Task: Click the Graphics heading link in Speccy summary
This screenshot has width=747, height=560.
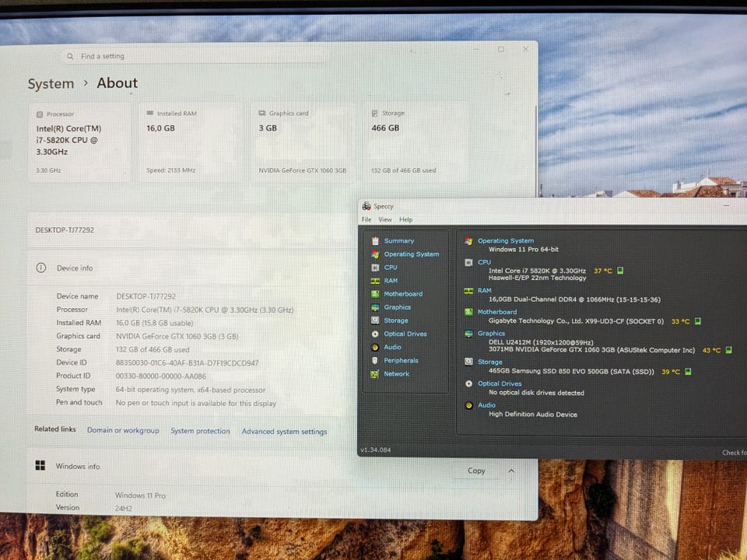Action: tap(491, 334)
